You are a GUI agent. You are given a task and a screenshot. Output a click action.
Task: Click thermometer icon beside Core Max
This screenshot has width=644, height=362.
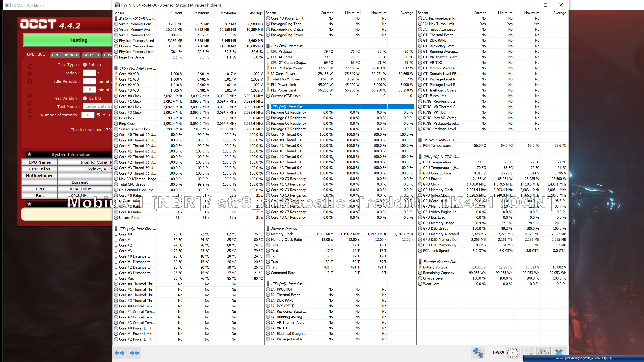(x=116, y=278)
